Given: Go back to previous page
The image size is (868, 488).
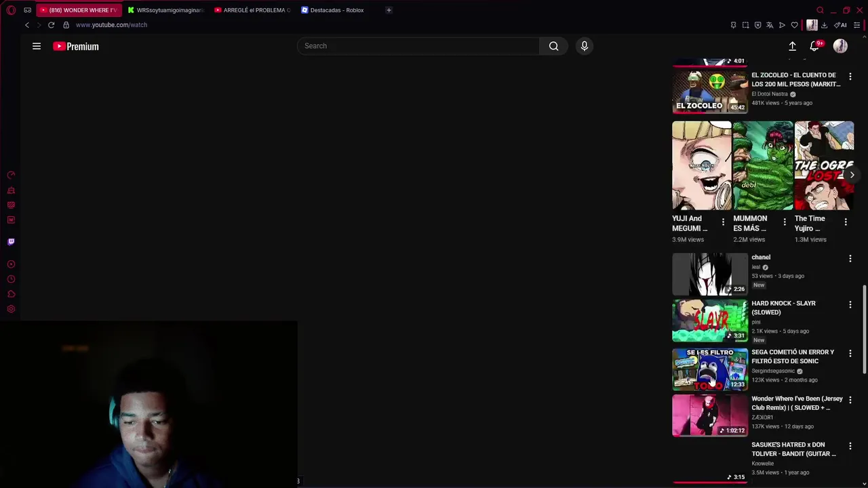Looking at the screenshot, I should pyautogui.click(x=27, y=25).
